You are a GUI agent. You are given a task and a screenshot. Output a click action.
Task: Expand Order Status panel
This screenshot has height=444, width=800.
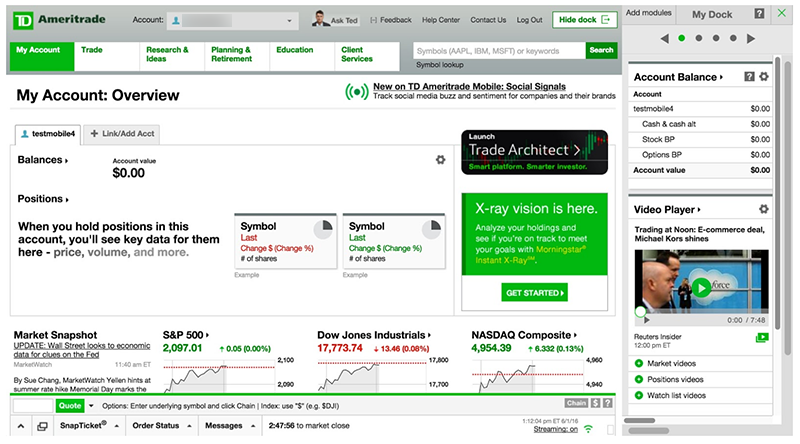161,425
